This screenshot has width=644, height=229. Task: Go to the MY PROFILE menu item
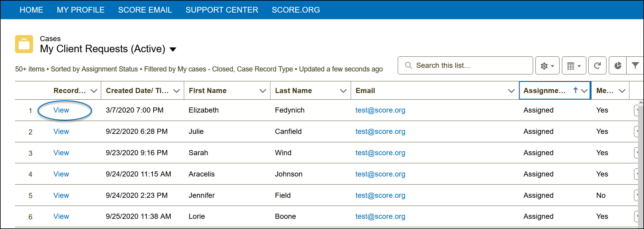pos(81,10)
